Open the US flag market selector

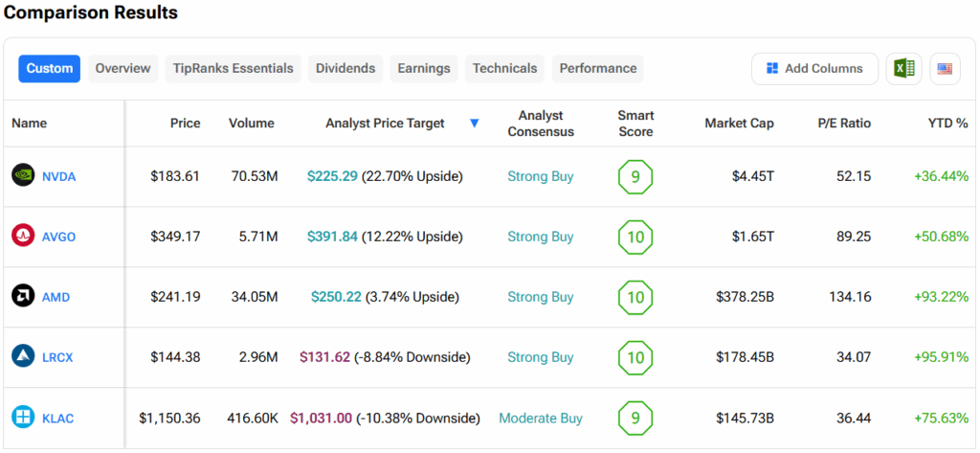pyautogui.click(x=945, y=68)
